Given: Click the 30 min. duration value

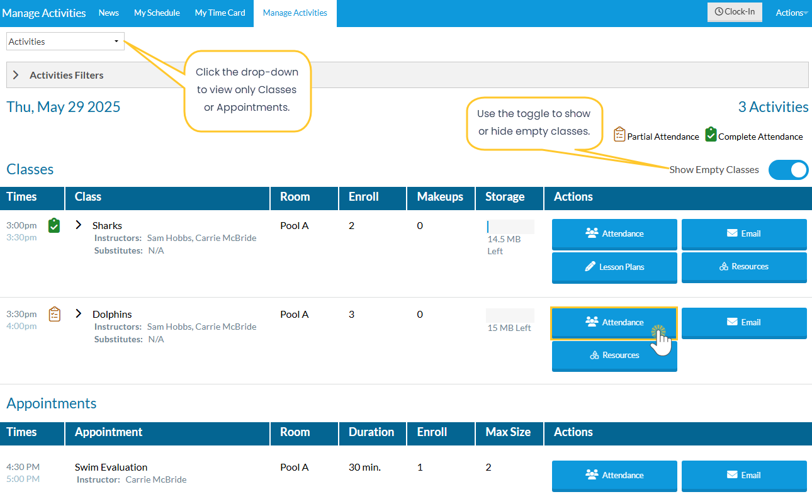Looking at the screenshot, I should 364,467.
